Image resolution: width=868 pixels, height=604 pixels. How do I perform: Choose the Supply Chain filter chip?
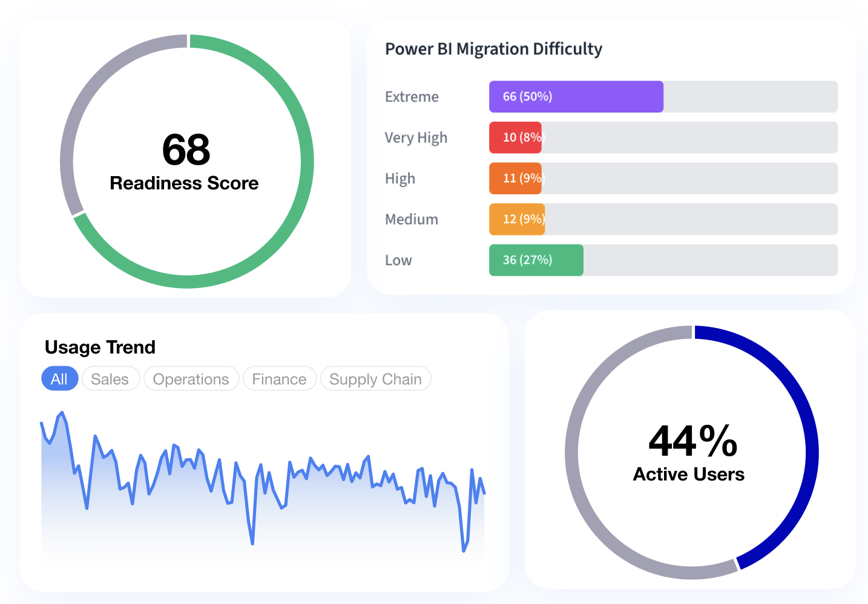pyautogui.click(x=375, y=379)
